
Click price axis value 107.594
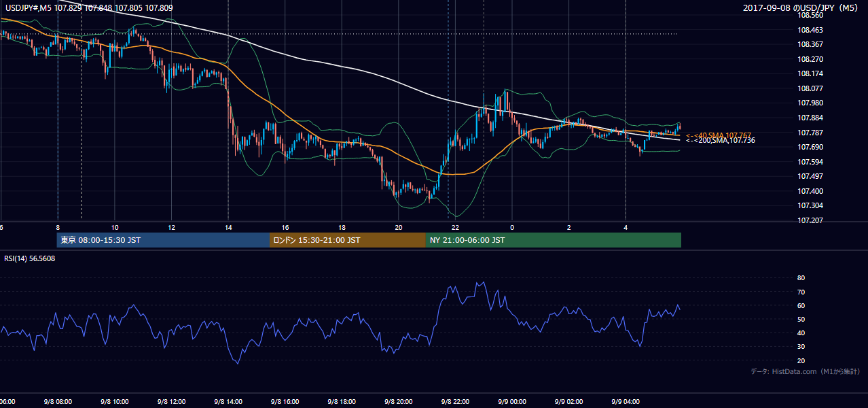click(810, 162)
